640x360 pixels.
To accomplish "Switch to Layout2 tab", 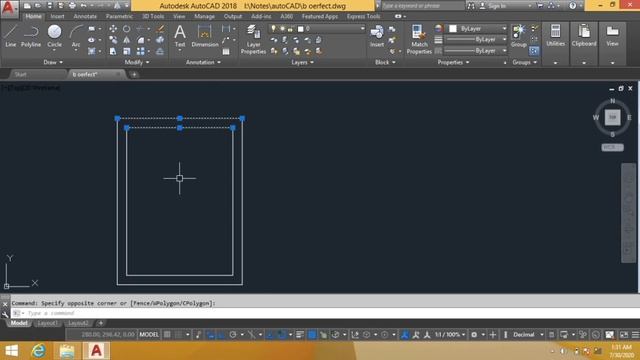I will tap(78, 323).
